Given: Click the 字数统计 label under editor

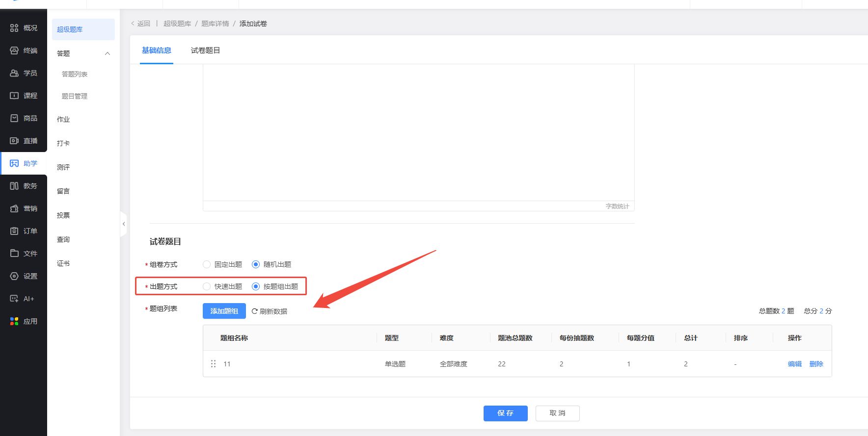Looking at the screenshot, I should coord(617,206).
